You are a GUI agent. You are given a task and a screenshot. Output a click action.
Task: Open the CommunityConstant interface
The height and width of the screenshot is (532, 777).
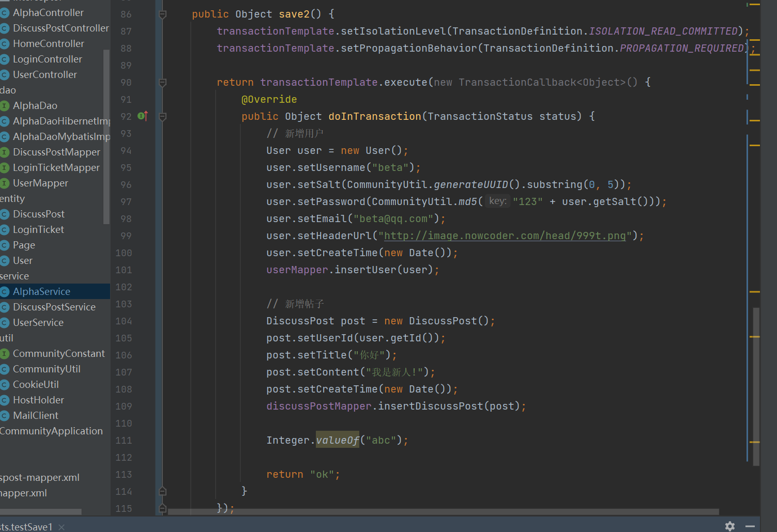pyautogui.click(x=58, y=353)
